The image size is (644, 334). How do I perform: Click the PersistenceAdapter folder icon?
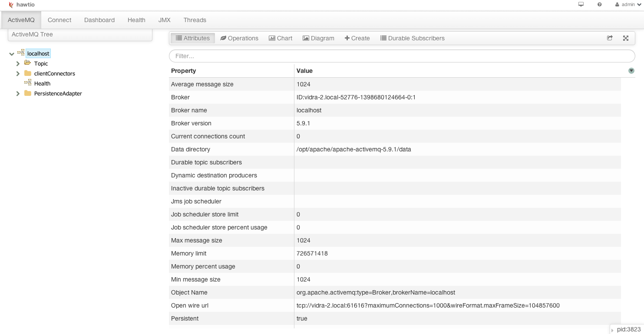tap(28, 93)
